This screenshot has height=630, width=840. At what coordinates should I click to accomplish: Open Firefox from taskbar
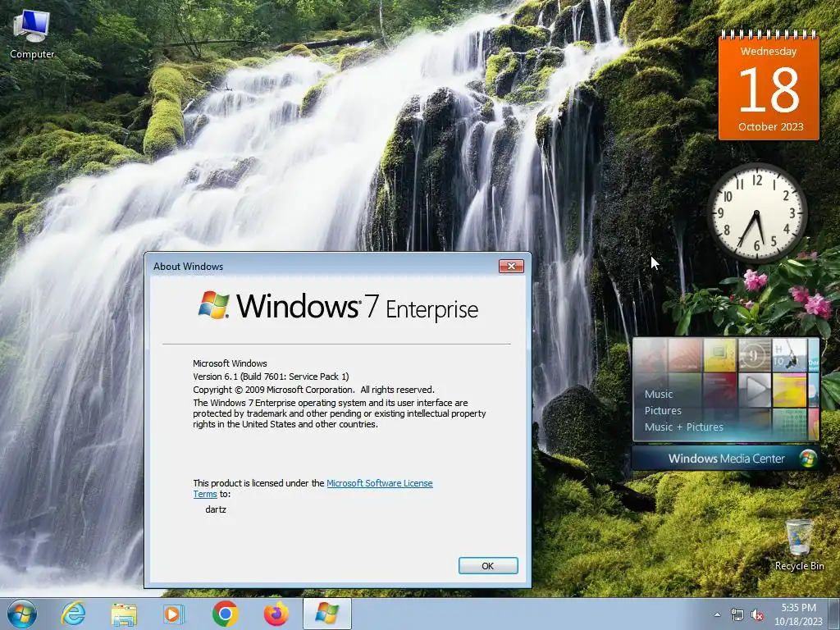coord(276,614)
